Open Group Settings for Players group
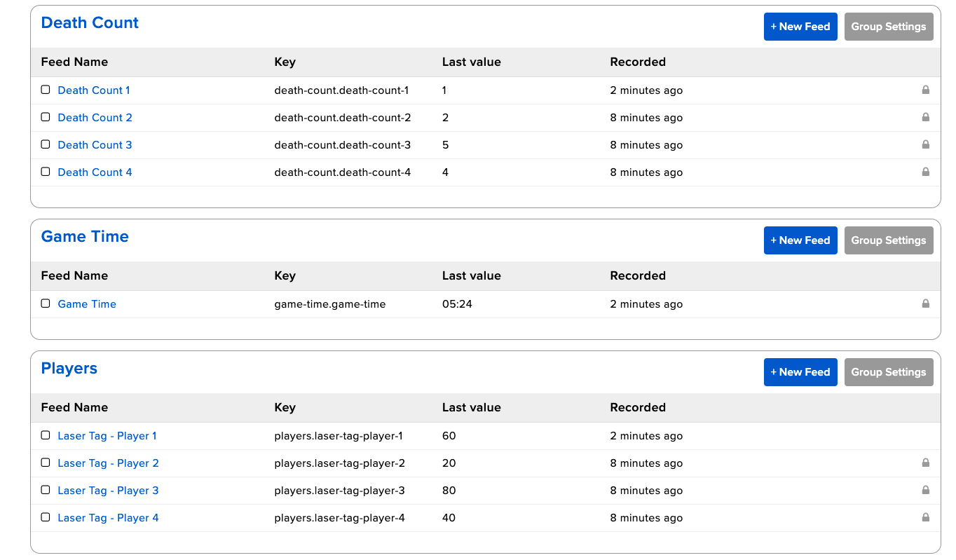The width and height of the screenshot is (956, 560). click(x=888, y=372)
